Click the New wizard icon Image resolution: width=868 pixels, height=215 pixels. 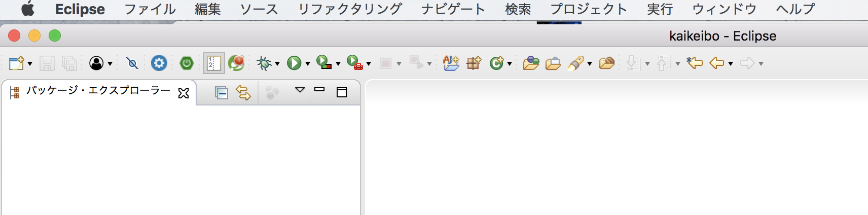tap(16, 63)
